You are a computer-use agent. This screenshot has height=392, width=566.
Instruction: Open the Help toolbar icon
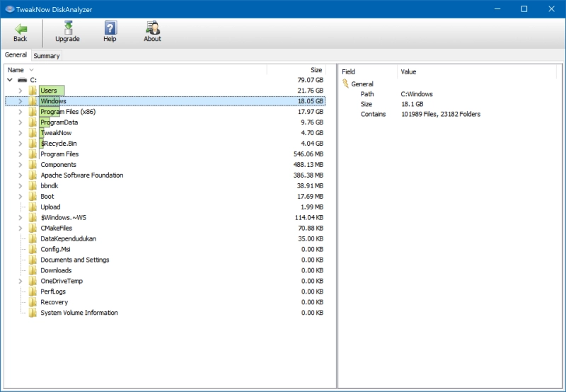pos(110,28)
